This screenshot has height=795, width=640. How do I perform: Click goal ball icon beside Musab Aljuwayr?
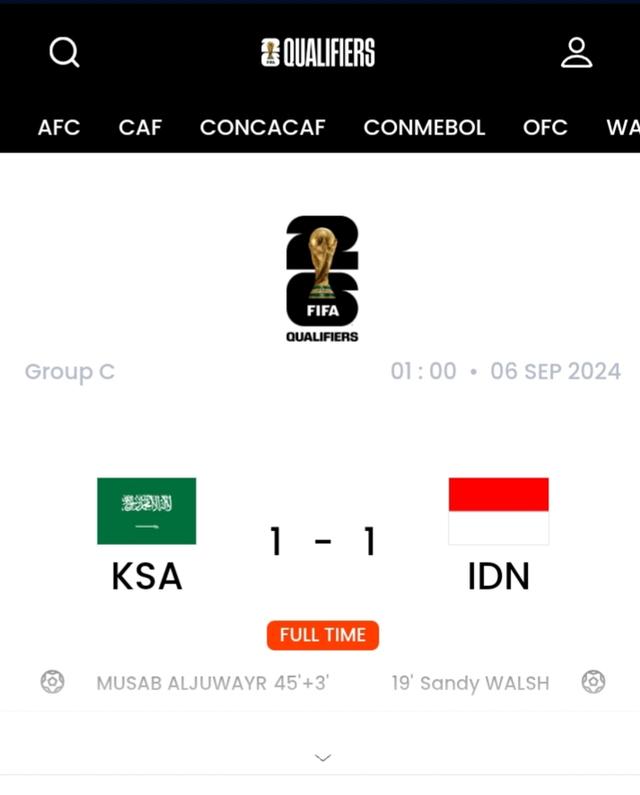pyautogui.click(x=53, y=682)
